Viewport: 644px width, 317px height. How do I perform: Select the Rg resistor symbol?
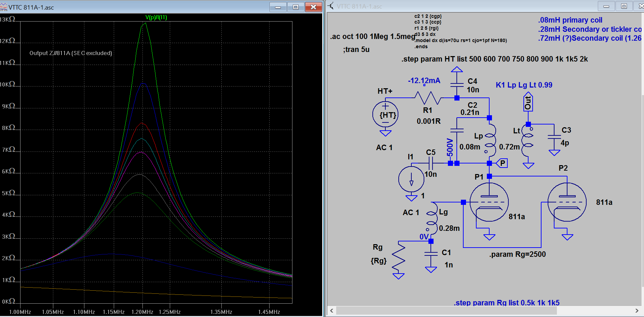point(398,257)
